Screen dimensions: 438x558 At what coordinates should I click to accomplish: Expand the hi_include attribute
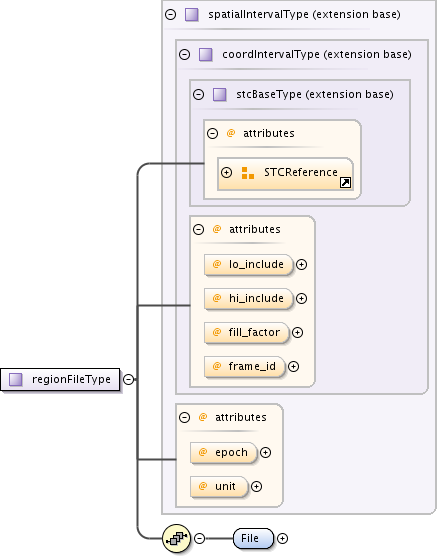[301, 298]
